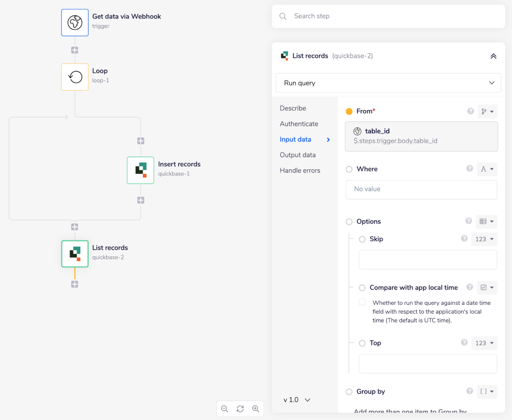Screen dimensions: 512x420
Task: Open the Run query operation dropdown
Action: click(388, 83)
